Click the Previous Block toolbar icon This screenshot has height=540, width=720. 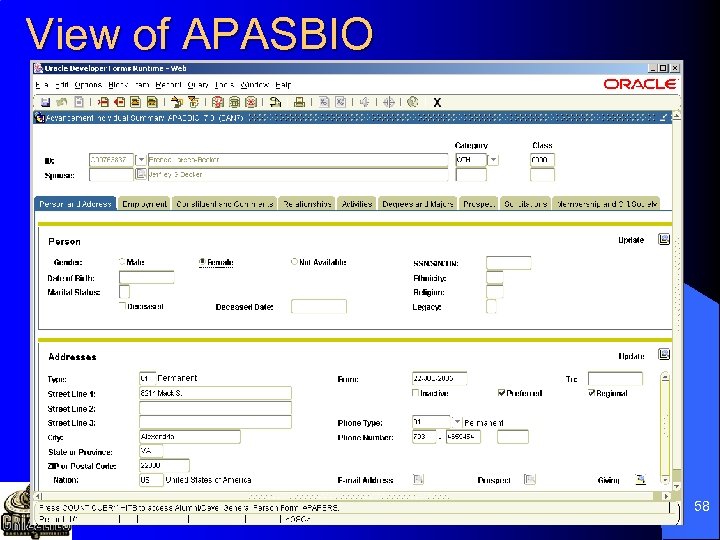click(176, 102)
